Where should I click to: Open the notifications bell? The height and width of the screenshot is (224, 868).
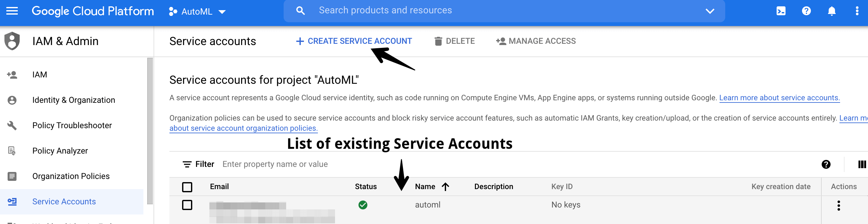831,11
